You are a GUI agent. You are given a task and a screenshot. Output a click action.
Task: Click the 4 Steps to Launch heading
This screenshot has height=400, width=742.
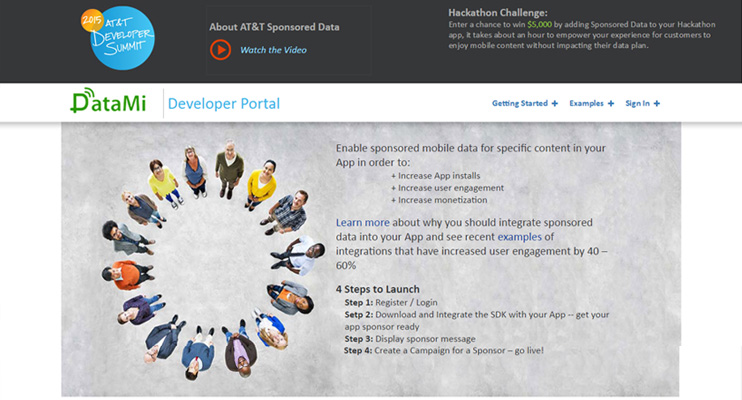[377, 289]
